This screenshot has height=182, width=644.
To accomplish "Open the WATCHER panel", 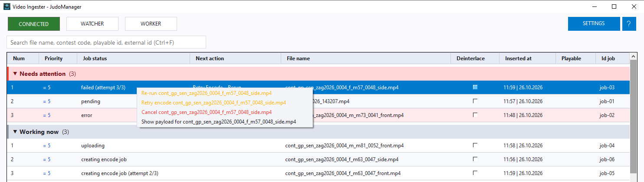I will click(x=92, y=24).
